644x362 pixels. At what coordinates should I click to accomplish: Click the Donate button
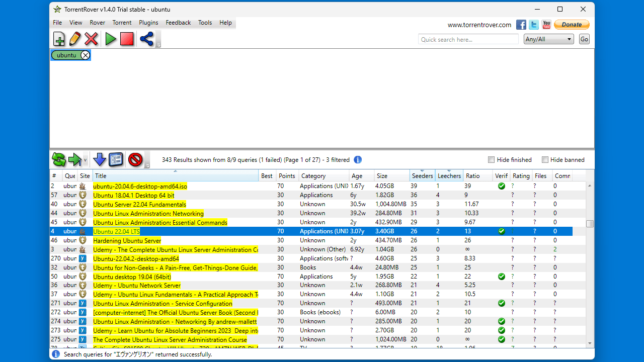click(572, 25)
